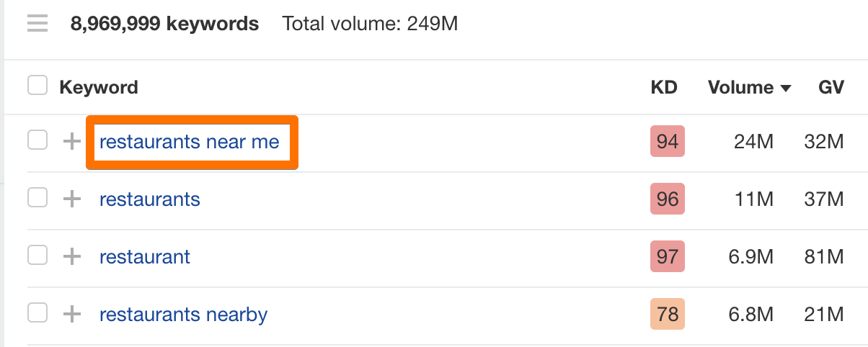Screen dimensions: 868x347
Task: Open the hamburger menu icon
Action: (x=37, y=24)
